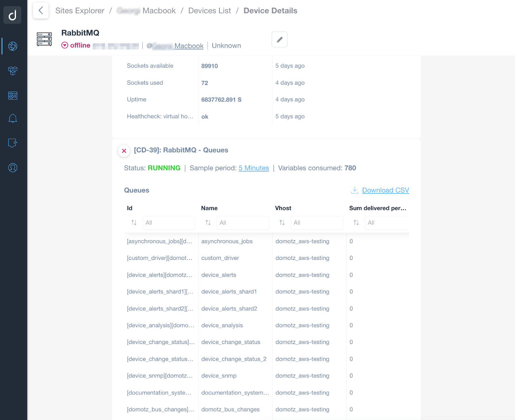This screenshot has width=515, height=420.
Task: Select the device_alerts_shard1 queue name
Action: pos(229,291)
